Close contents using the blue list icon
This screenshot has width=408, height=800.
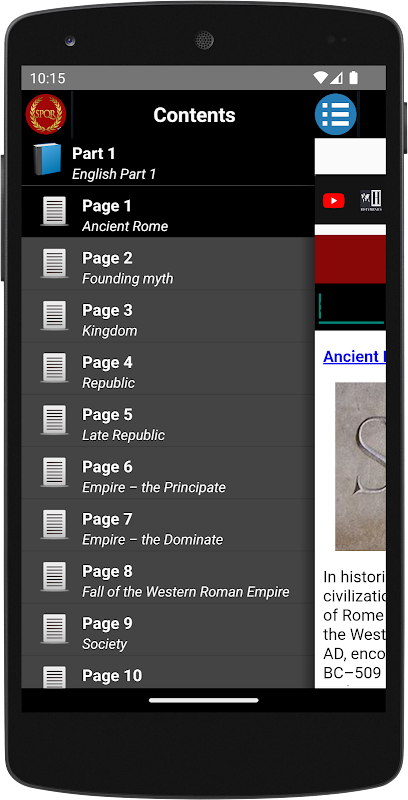(x=335, y=114)
